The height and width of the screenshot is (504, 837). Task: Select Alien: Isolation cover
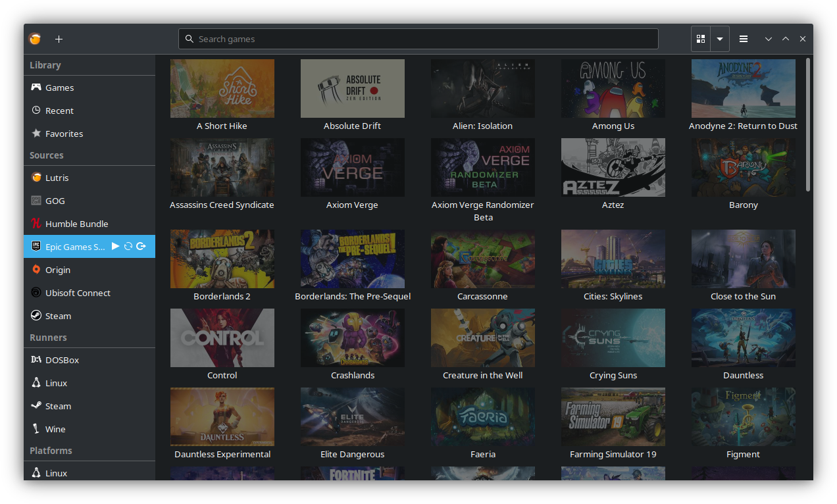483,88
